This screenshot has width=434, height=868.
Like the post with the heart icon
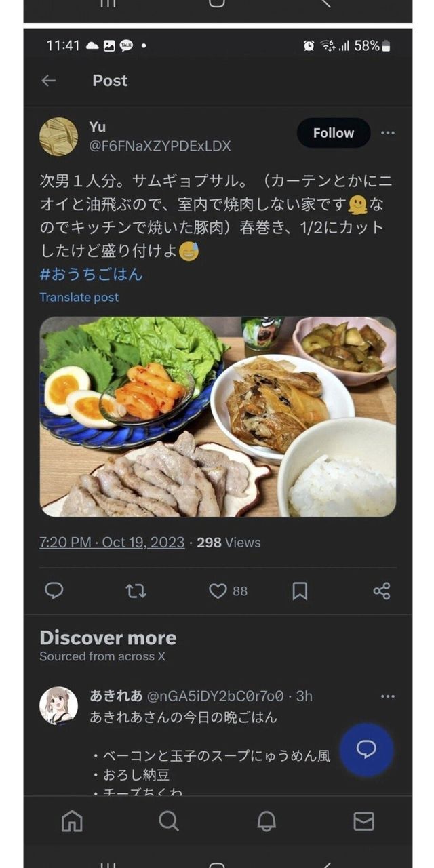tap(218, 591)
